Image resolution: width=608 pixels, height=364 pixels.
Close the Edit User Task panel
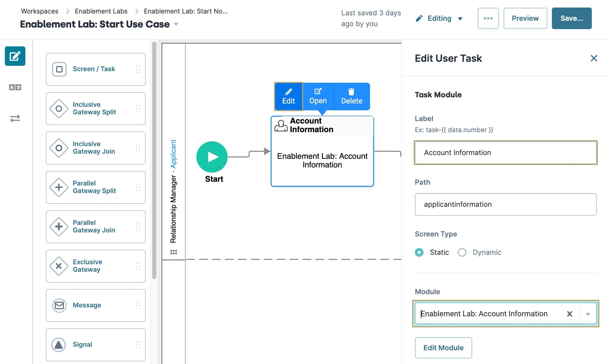tap(594, 58)
